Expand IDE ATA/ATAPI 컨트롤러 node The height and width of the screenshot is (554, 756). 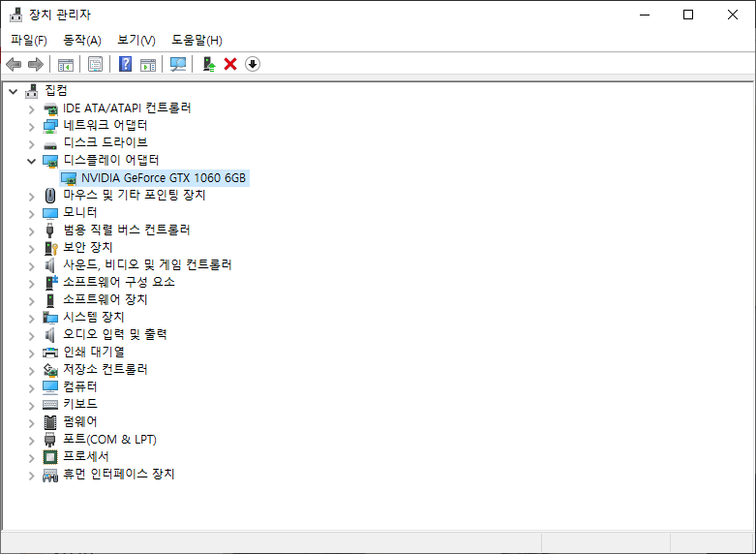point(31,109)
